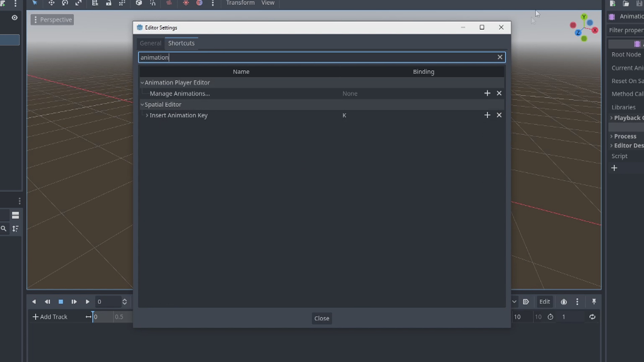Enable animation looping
644x362 pixels.
tap(593, 317)
